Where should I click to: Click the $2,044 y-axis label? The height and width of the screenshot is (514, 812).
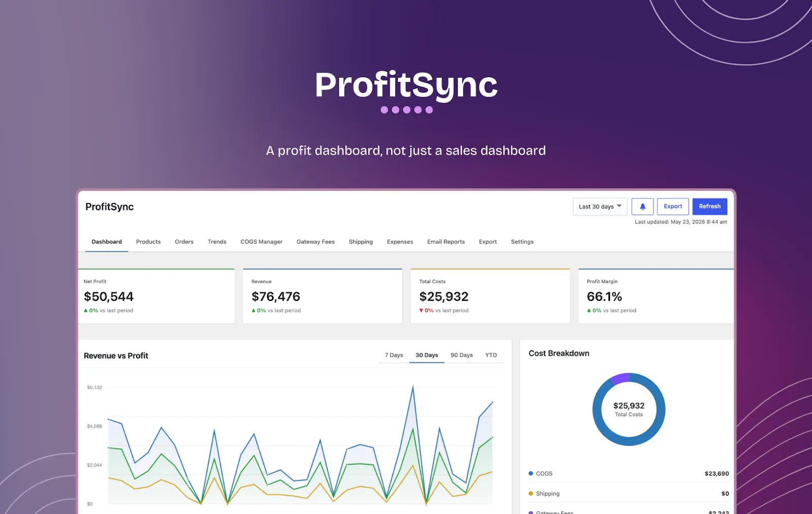click(x=94, y=465)
